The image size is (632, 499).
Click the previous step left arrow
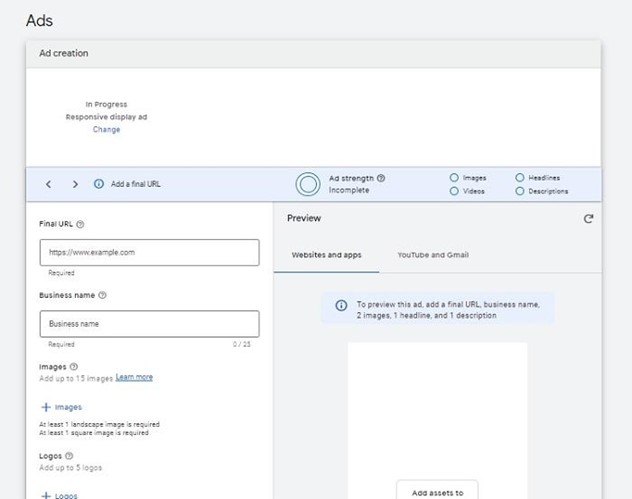click(49, 184)
